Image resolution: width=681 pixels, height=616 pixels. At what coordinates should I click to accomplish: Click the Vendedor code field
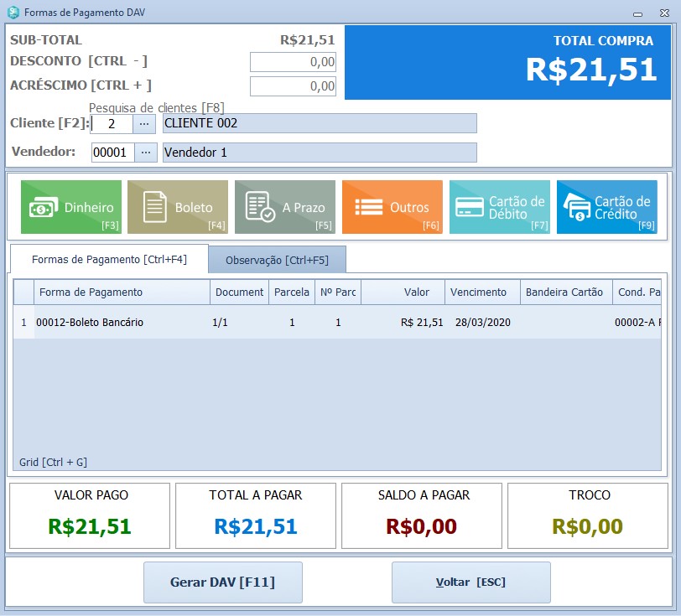pos(112,153)
